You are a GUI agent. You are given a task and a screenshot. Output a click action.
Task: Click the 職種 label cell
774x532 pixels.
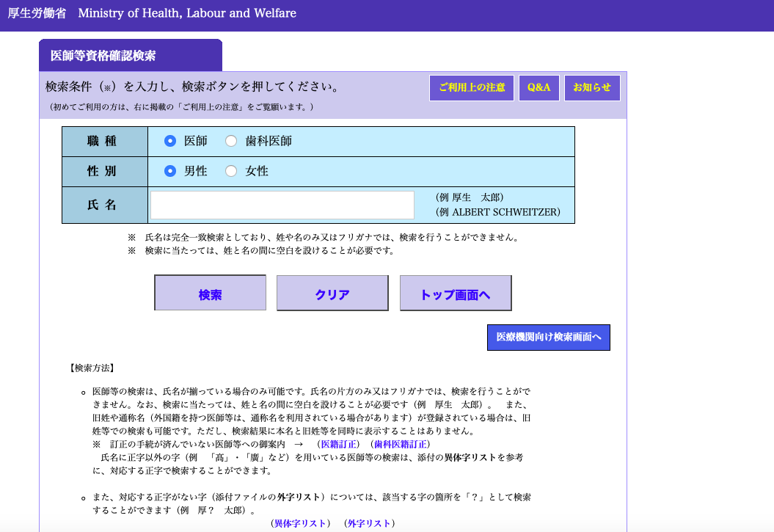(105, 141)
